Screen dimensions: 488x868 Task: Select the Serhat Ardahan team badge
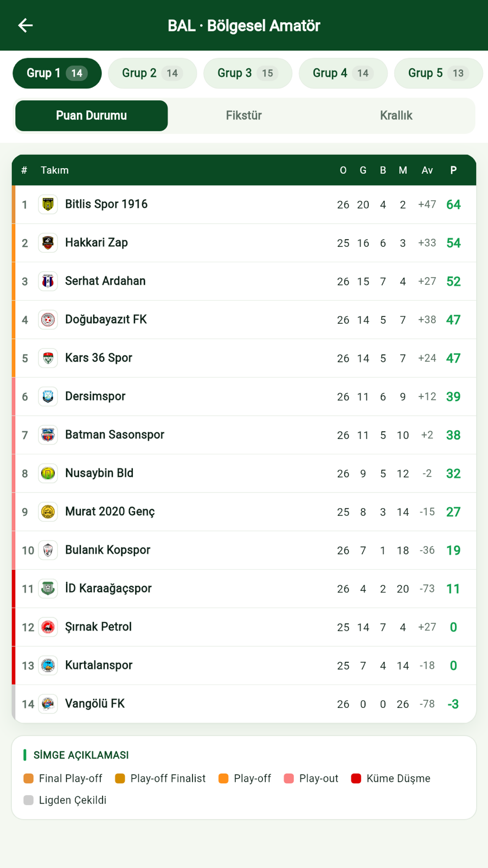(x=48, y=282)
